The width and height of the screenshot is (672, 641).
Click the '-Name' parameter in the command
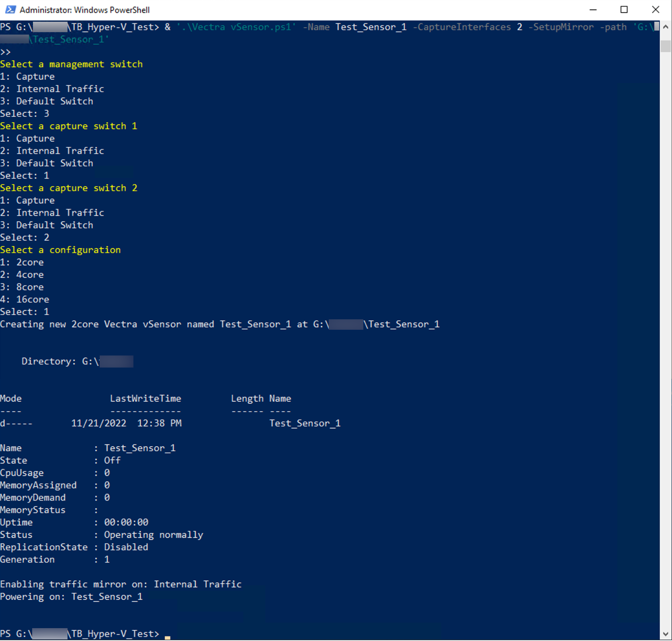click(316, 27)
